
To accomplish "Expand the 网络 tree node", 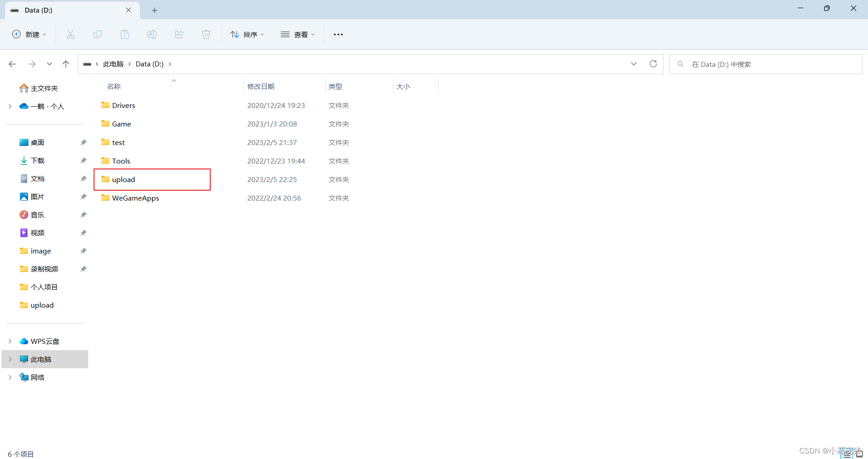I will 10,377.
